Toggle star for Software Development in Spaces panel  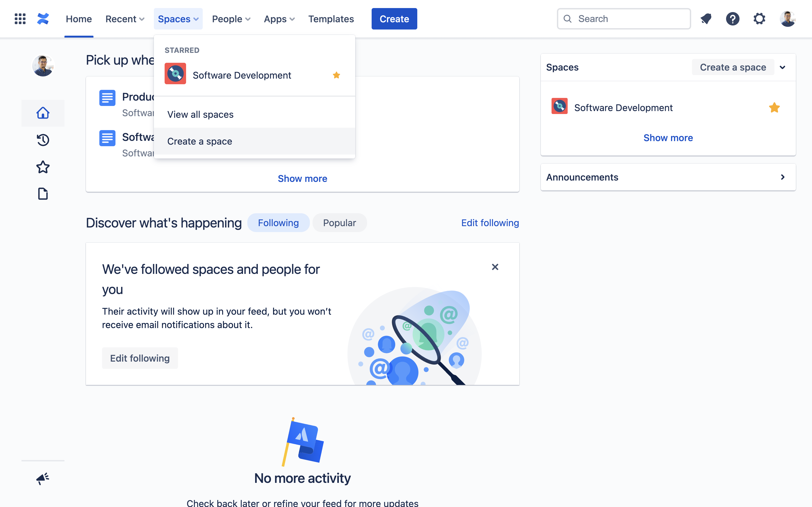click(x=774, y=108)
